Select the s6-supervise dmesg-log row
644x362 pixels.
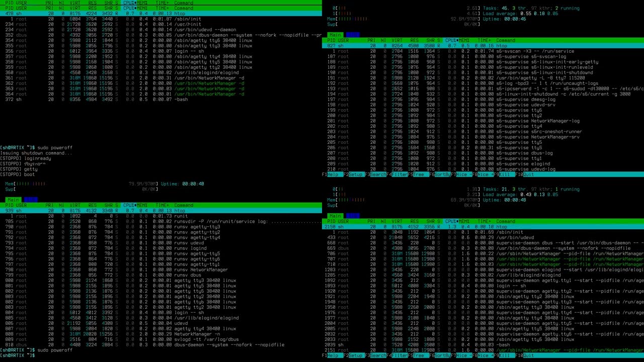click(483, 100)
